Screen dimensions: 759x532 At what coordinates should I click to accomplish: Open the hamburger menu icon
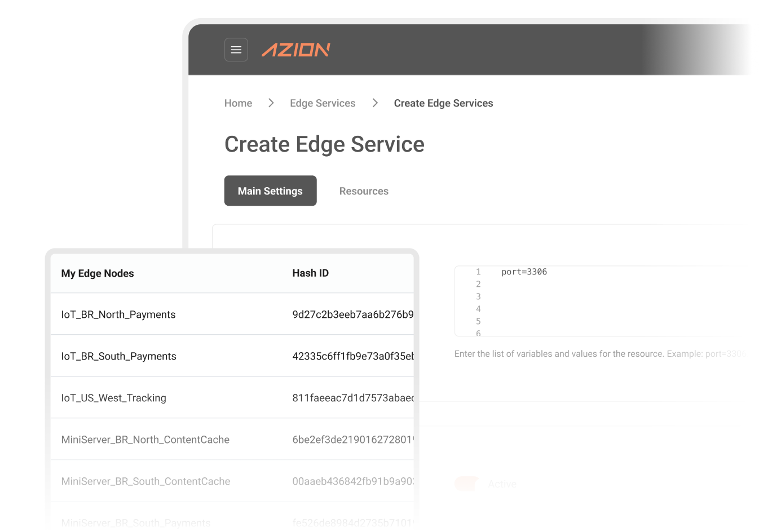[236, 50]
